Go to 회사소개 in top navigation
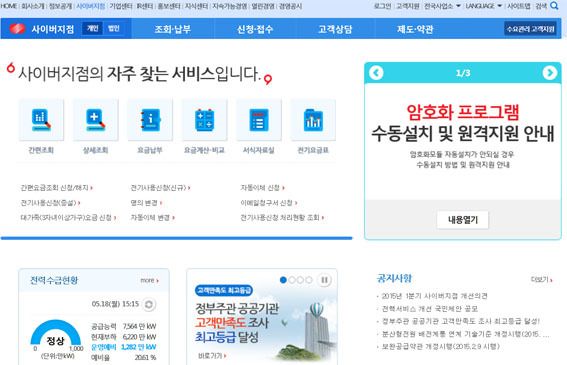The image size is (567, 365). click(33, 6)
